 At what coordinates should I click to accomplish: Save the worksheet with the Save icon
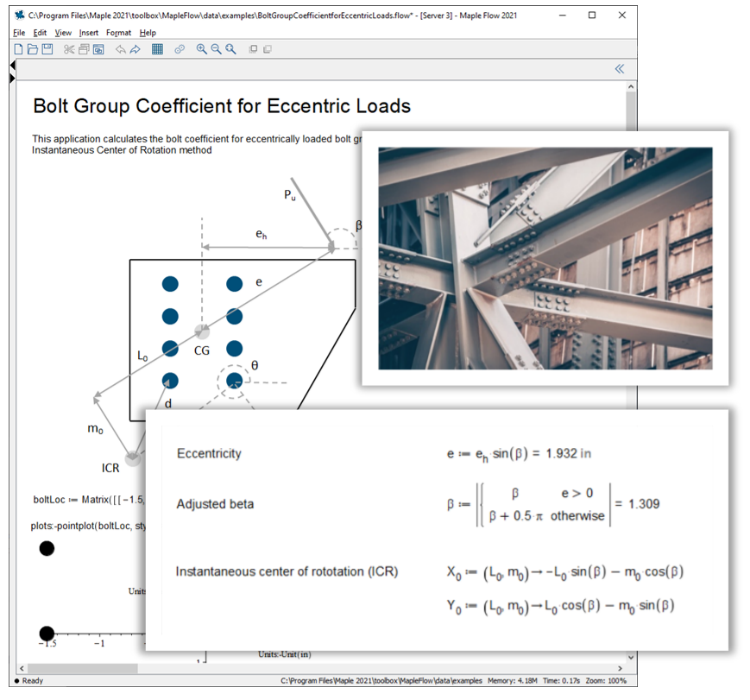point(48,49)
